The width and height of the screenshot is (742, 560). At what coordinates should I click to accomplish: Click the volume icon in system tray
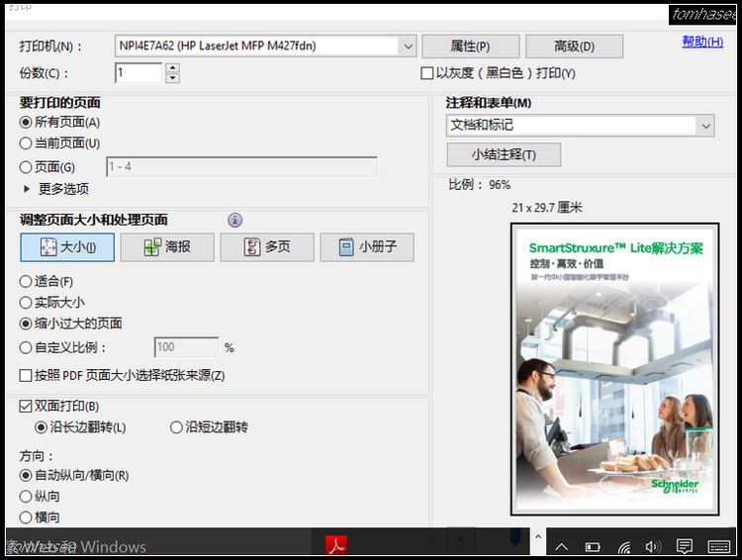pos(652,546)
